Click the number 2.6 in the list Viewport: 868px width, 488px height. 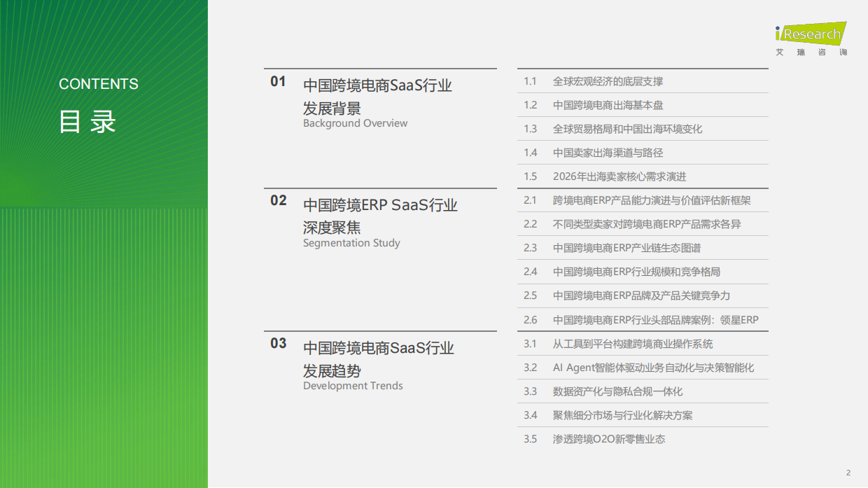[x=530, y=320]
